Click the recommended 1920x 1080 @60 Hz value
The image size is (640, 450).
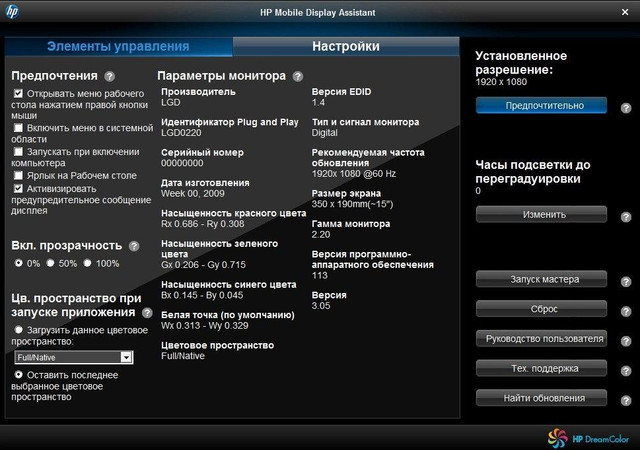tap(353, 174)
